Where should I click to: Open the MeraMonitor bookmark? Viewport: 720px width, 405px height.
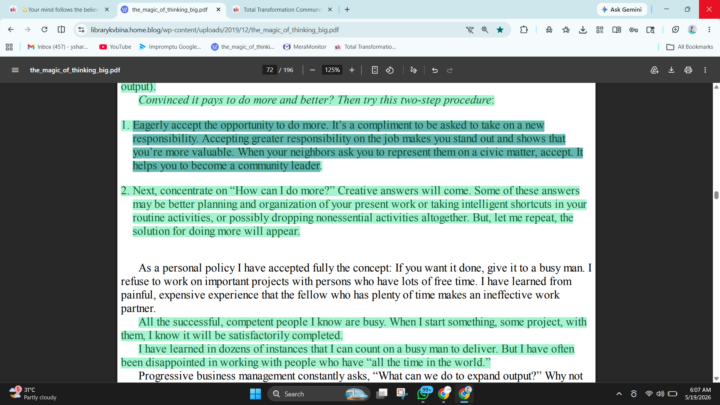(x=304, y=47)
